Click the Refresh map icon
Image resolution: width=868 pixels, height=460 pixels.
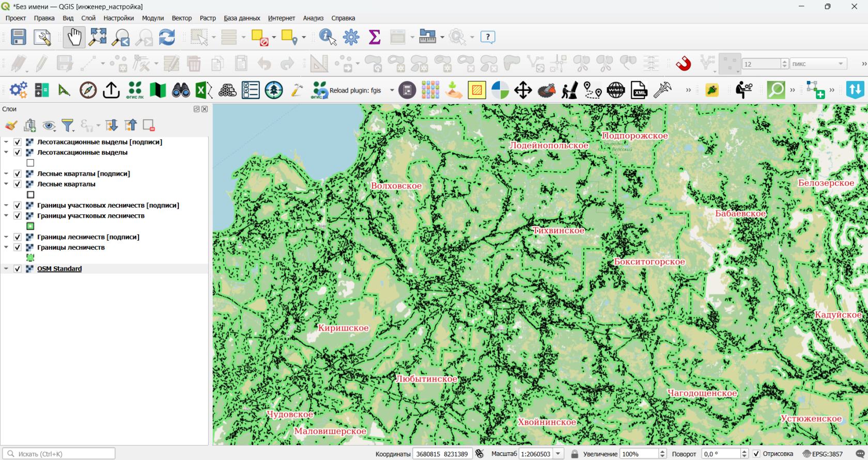click(167, 37)
